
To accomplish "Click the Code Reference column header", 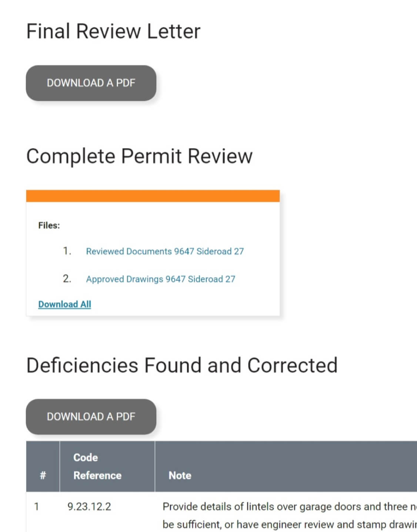I will click(97, 466).
